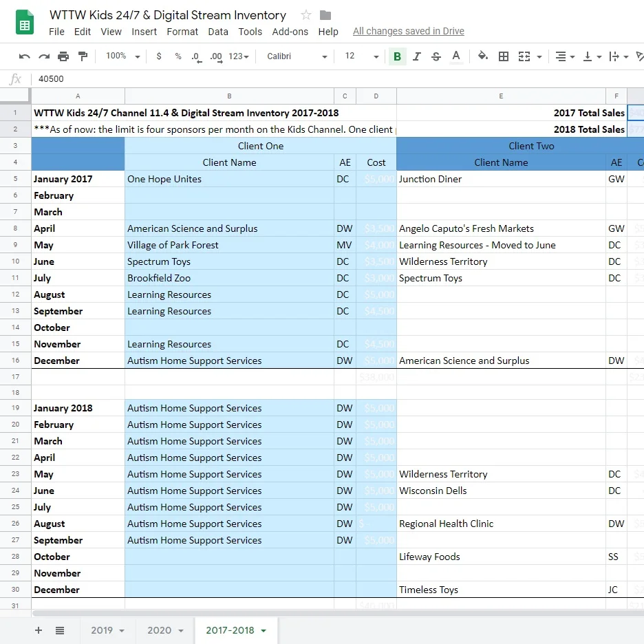Viewport: 644px width, 644px height.
Task: Select the 'Lifeway Foods' cell
Action: (x=501, y=557)
